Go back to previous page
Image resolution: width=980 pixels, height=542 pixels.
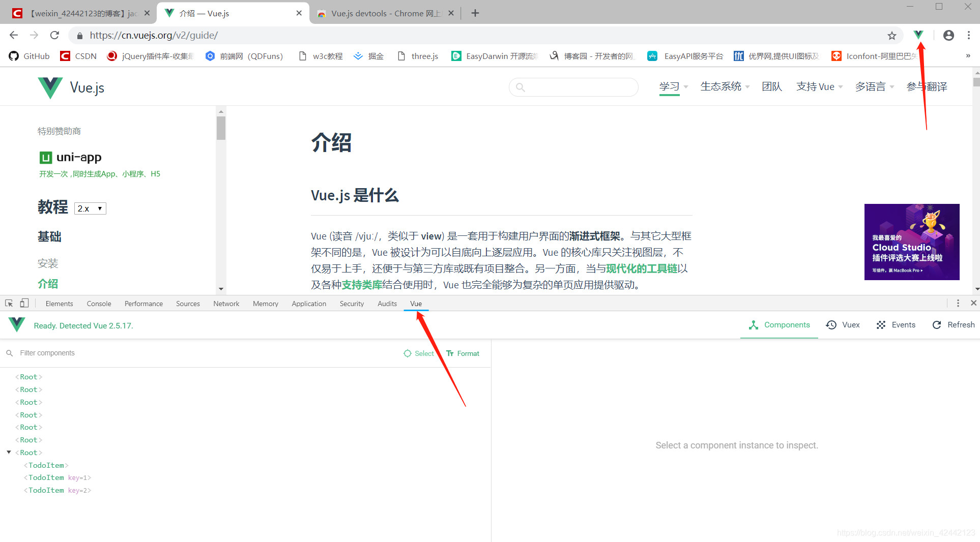click(x=14, y=35)
